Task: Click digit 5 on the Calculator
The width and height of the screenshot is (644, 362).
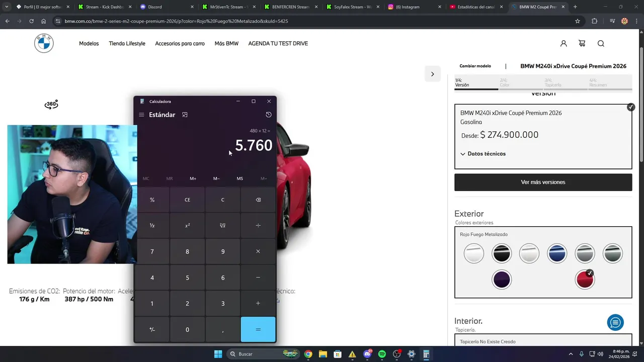Action: pos(187,278)
